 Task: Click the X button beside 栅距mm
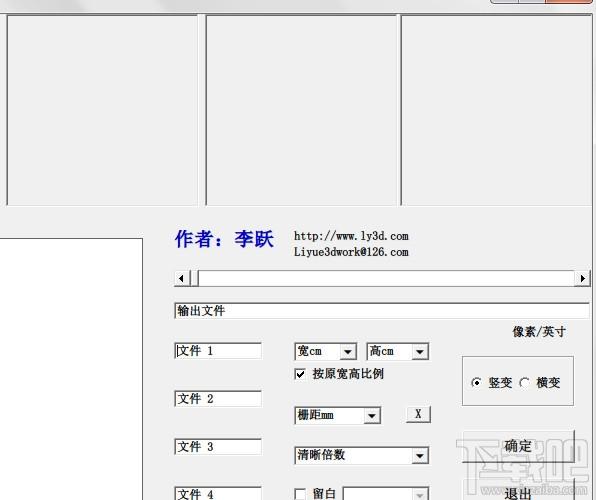coord(418,414)
